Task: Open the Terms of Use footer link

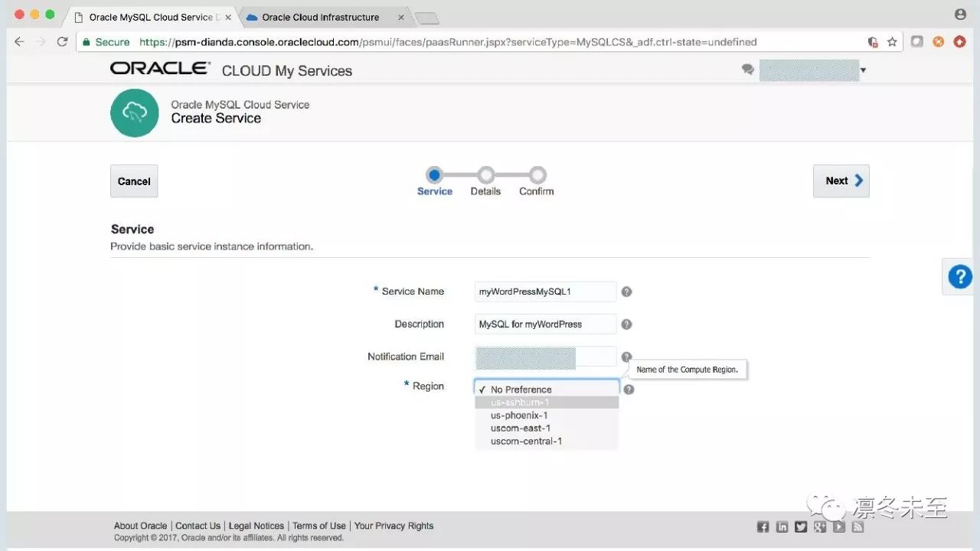Action: pyautogui.click(x=319, y=526)
